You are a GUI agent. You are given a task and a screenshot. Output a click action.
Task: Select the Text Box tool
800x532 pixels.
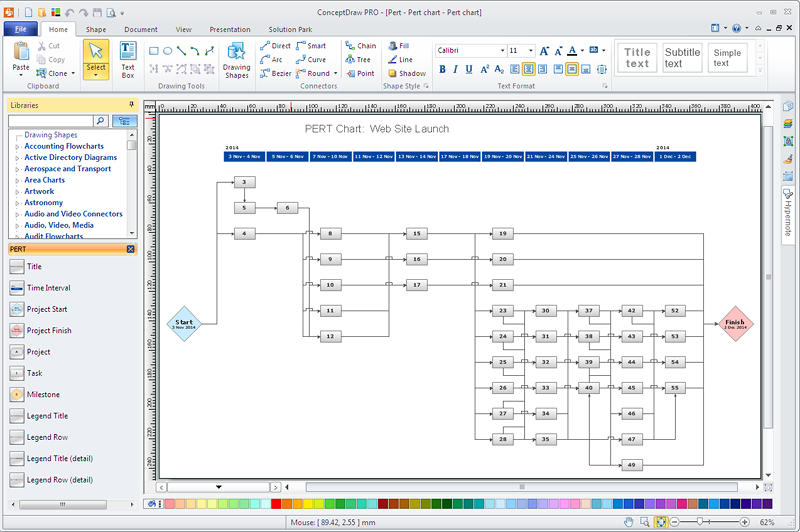(x=128, y=60)
